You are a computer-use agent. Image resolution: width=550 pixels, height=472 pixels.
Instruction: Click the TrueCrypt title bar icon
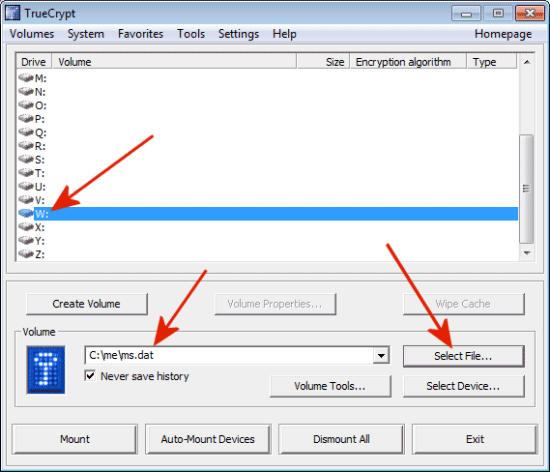(12, 13)
